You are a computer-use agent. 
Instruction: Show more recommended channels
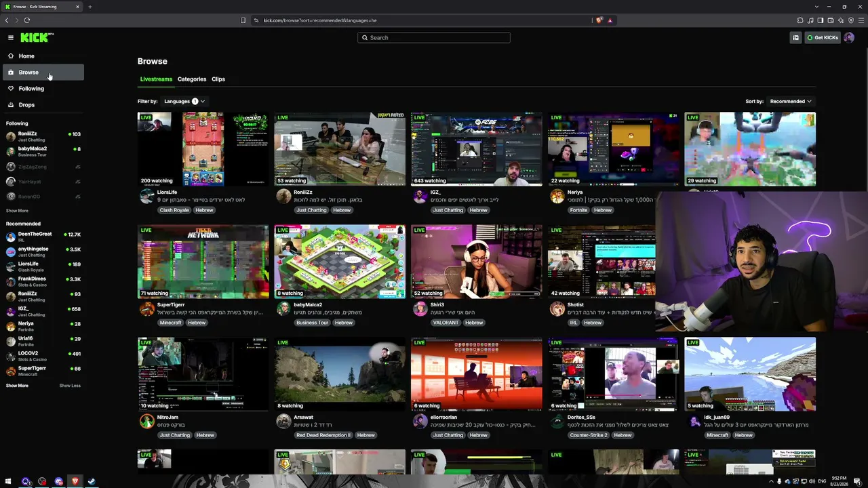pos(17,386)
